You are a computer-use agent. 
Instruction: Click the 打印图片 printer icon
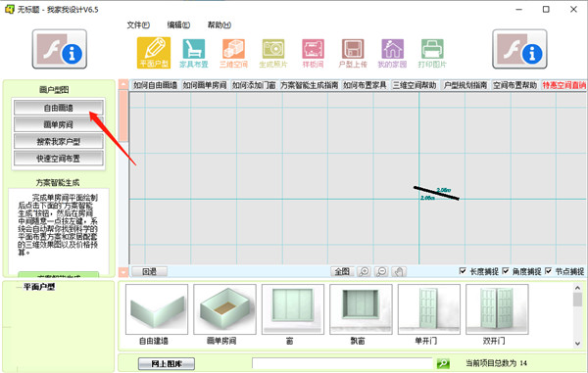click(432, 53)
